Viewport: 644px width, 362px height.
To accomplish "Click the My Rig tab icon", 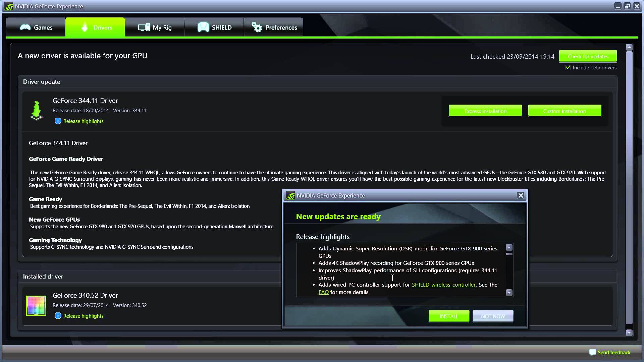I will pyautogui.click(x=143, y=27).
